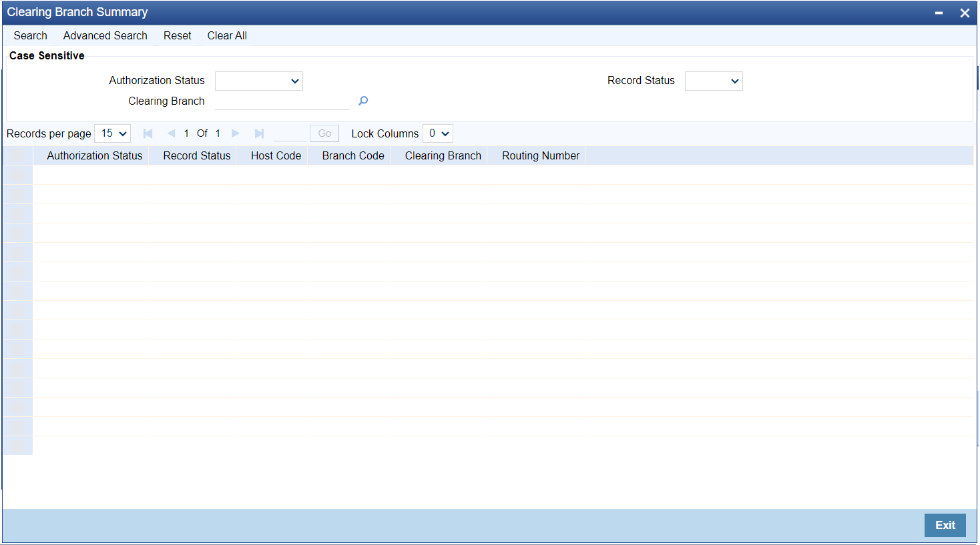Go to last page of records

[259, 133]
